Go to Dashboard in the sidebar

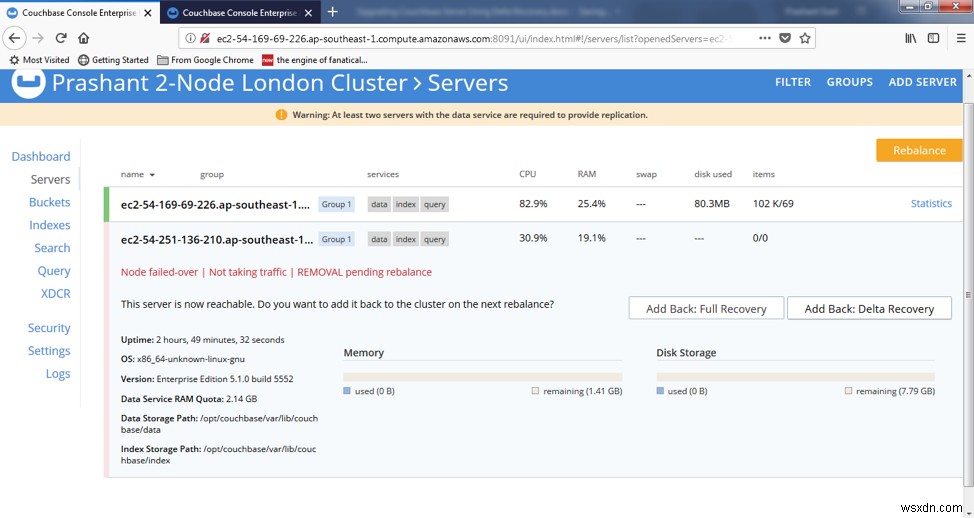[40, 157]
